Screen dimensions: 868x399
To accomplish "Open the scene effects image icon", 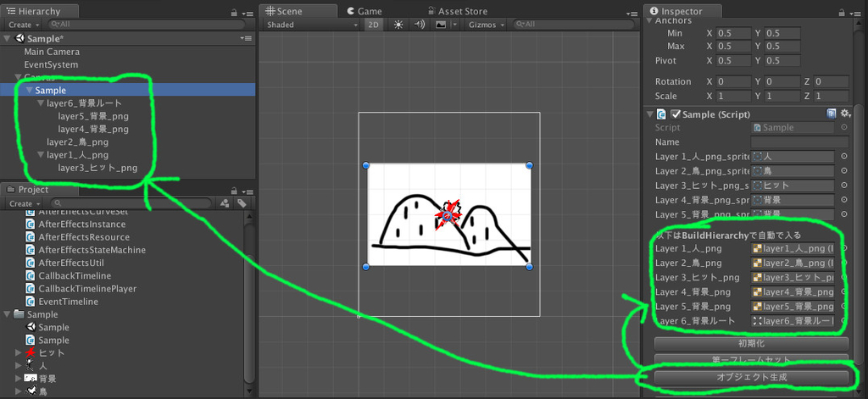I will [x=441, y=25].
